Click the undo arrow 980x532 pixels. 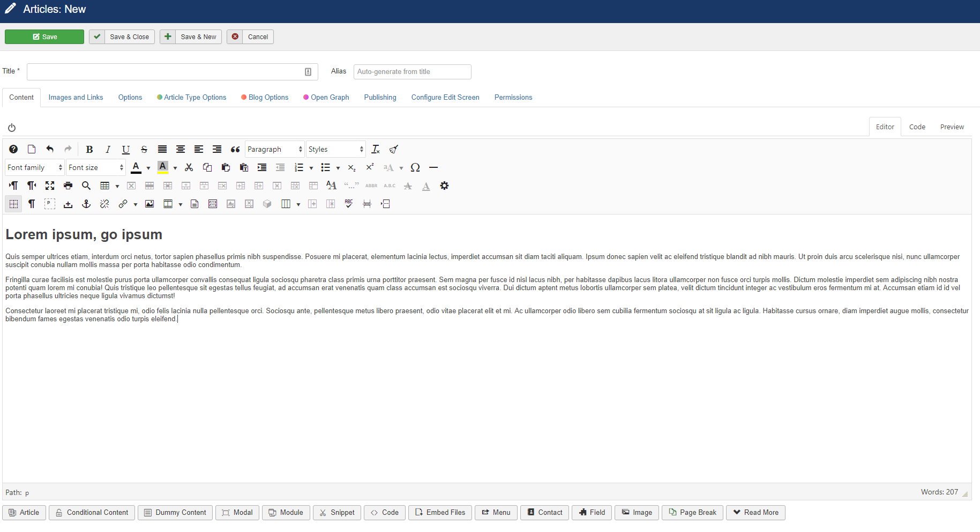coord(50,150)
